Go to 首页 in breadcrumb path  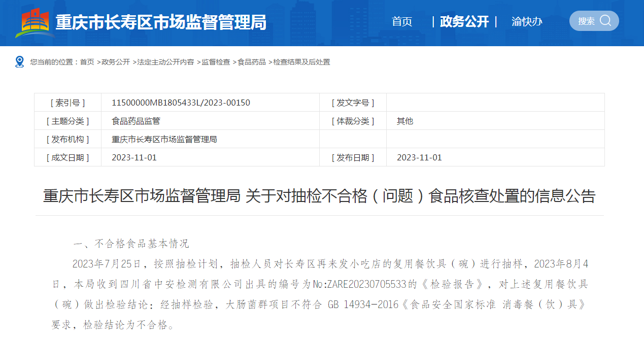(x=87, y=62)
